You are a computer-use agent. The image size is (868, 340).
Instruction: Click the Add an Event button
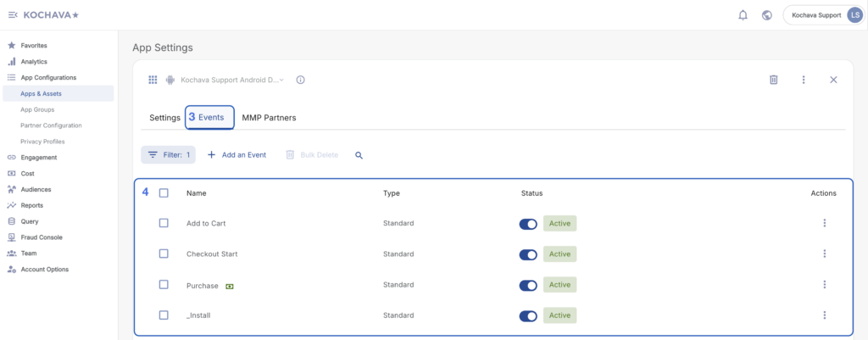pyautogui.click(x=236, y=155)
